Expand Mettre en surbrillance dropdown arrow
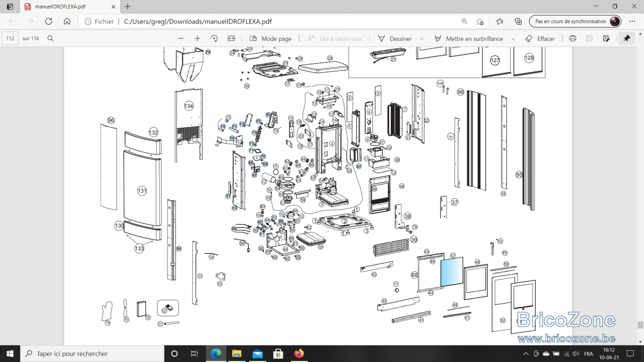This screenshot has width=644, height=362. [x=513, y=39]
